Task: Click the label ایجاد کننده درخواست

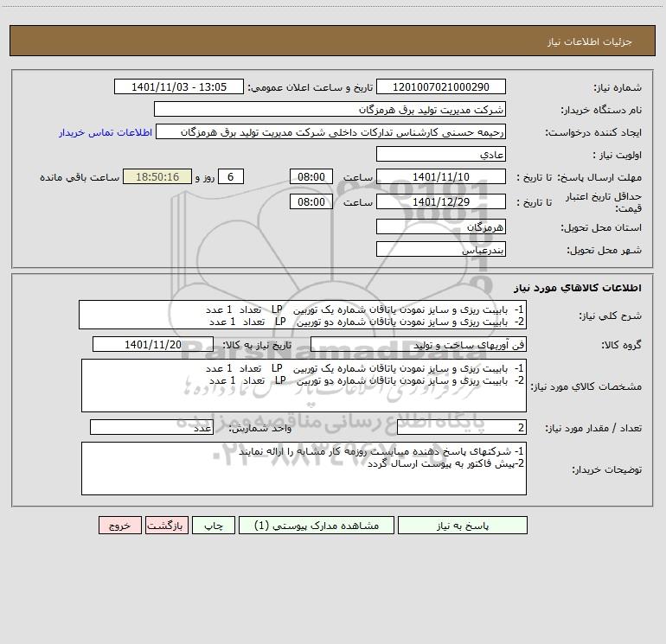Action: click(x=593, y=133)
